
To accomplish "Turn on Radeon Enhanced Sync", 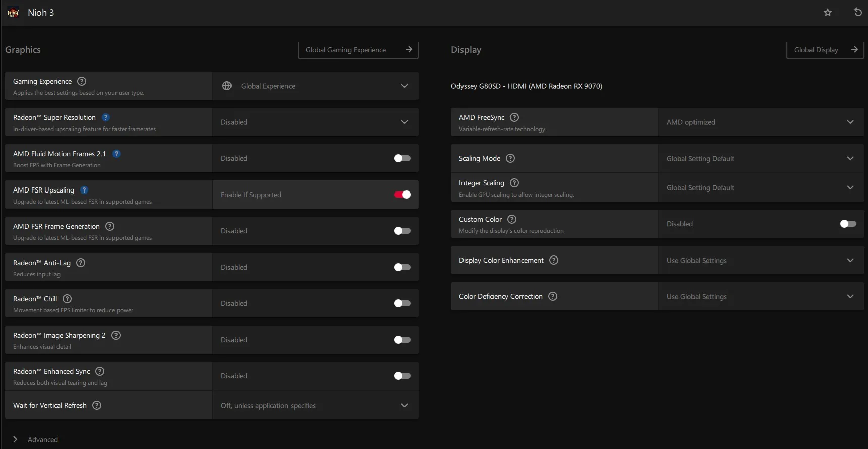I will pyautogui.click(x=402, y=376).
